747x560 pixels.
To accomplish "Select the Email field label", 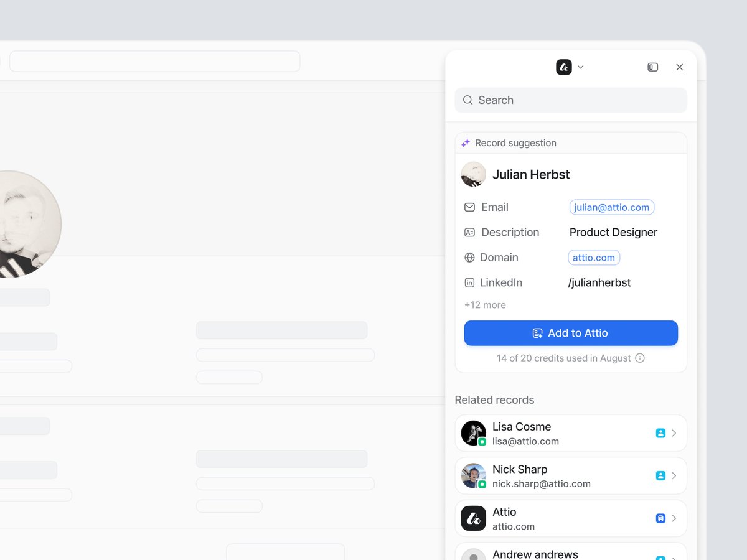I will [x=495, y=207].
